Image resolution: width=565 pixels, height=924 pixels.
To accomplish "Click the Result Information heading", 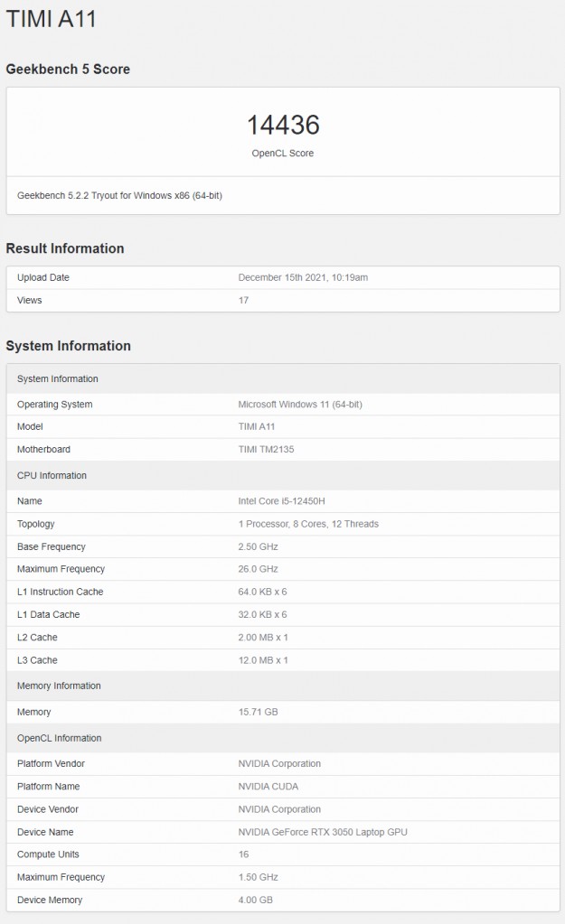I will point(65,248).
